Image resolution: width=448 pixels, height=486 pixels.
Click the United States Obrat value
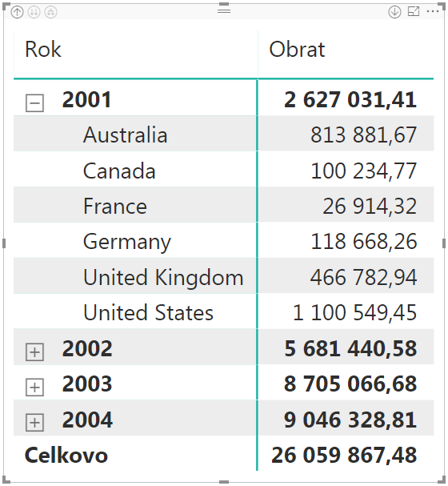pyautogui.click(x=354, y=312)
